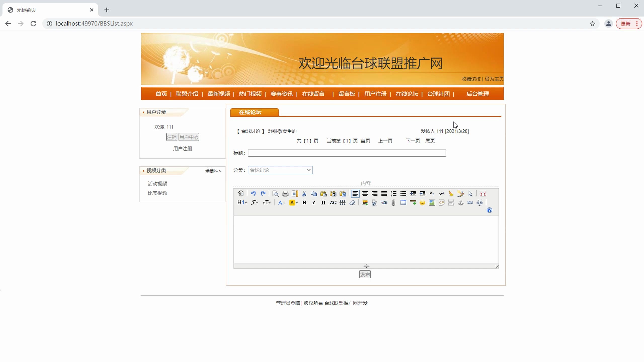The image size is (644, 362).
Task: Open the editor help about icon
Action: 489,210
